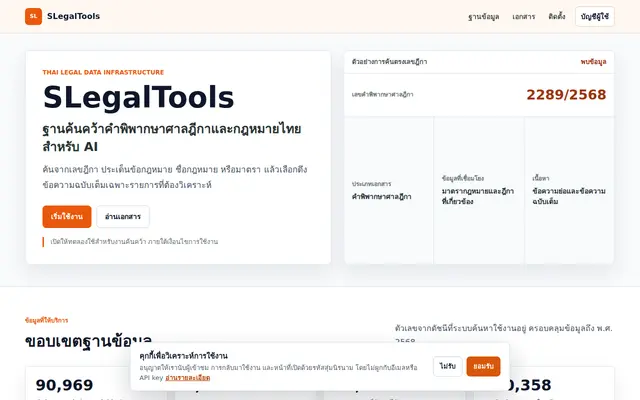Open the เอกสาร navigation link
This screenshot has height=400, width=640.
524,17
